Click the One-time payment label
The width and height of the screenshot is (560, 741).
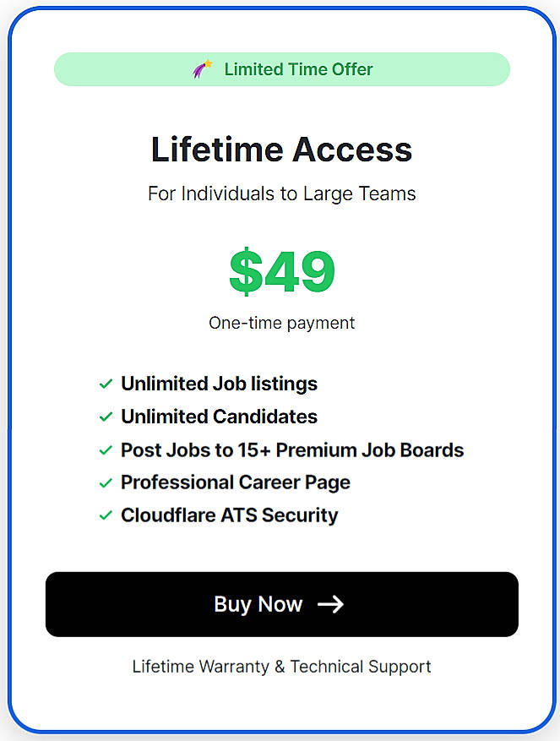point(281,323)
